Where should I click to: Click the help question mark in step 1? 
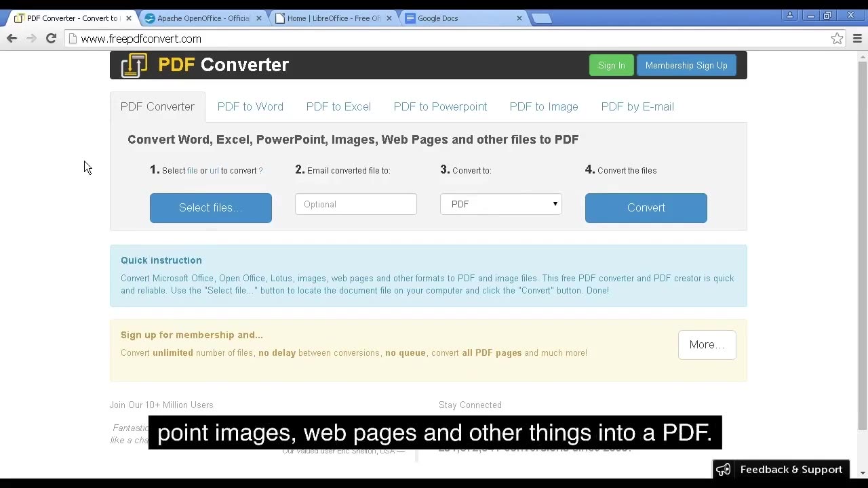pos(260,171)
